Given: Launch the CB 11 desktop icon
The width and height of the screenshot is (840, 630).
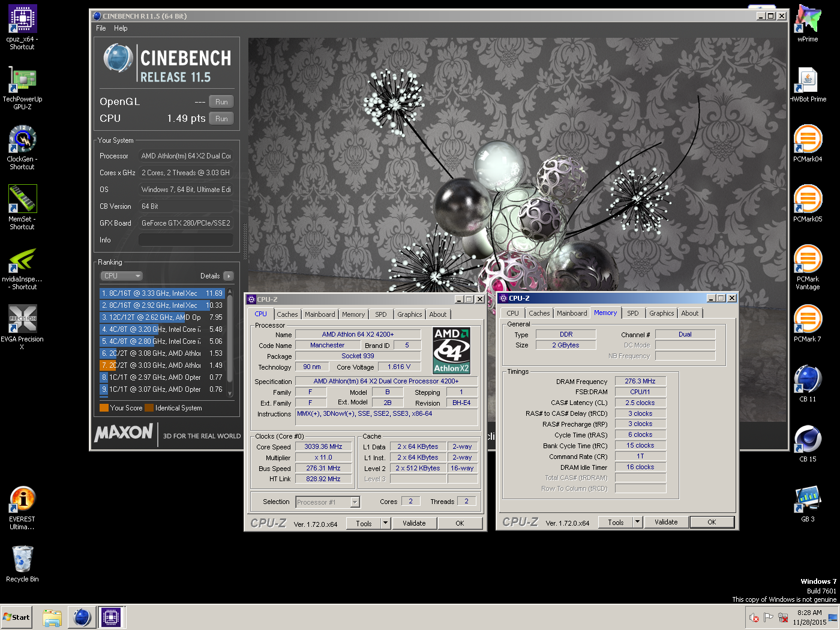Looking at the screenshot, I should point(808,384).
